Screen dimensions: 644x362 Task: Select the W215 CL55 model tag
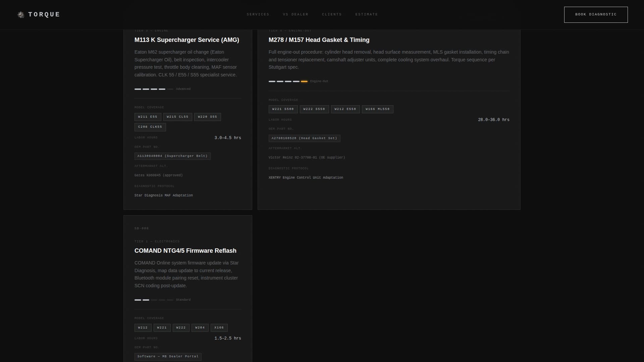[x=177, y=117]
